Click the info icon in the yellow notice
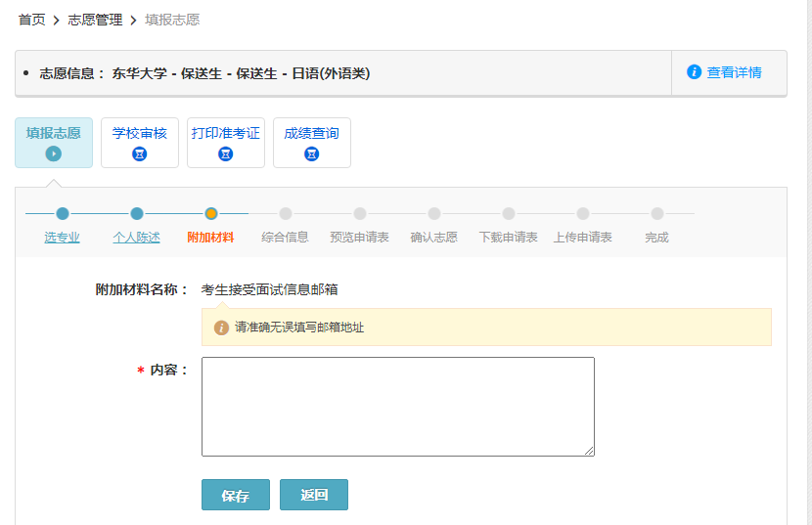The image size is (812, 525). tap(221, 328)
